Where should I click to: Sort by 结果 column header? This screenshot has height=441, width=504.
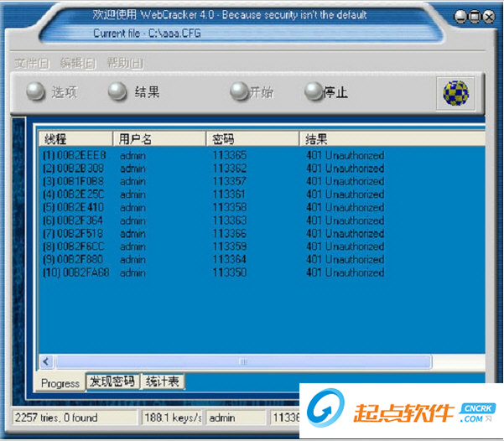[392, 139]
